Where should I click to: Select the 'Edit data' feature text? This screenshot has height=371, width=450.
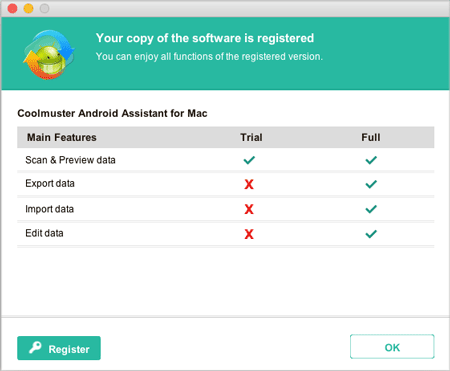click(44, 233)
